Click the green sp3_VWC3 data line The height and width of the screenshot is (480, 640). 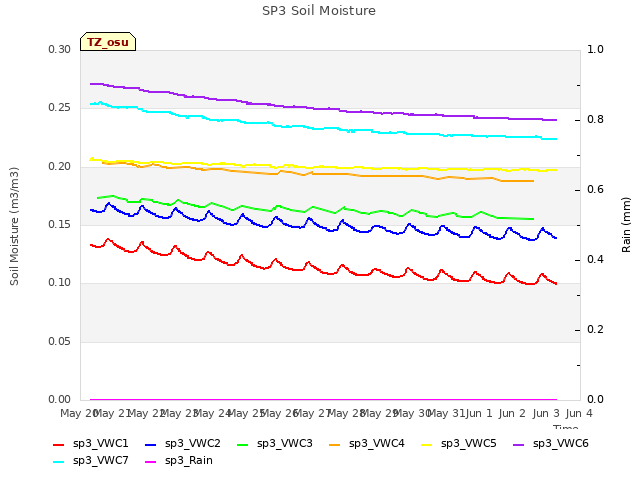(318, 209)
